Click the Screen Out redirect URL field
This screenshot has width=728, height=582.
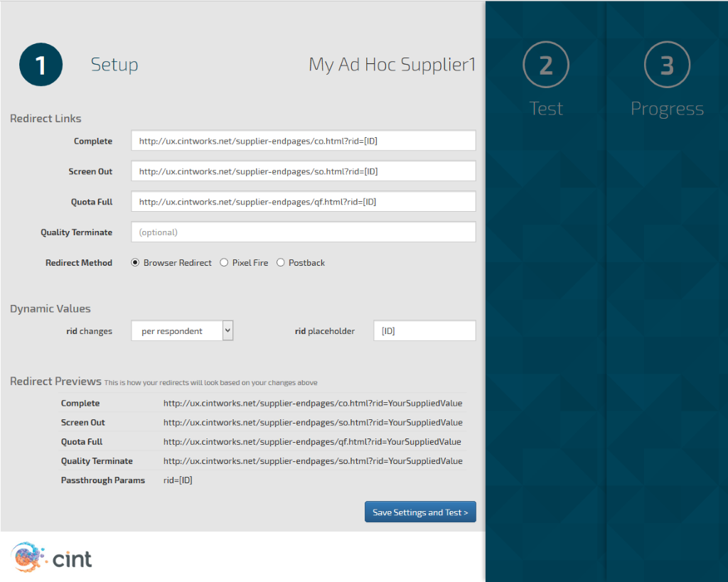pos(303,171)
